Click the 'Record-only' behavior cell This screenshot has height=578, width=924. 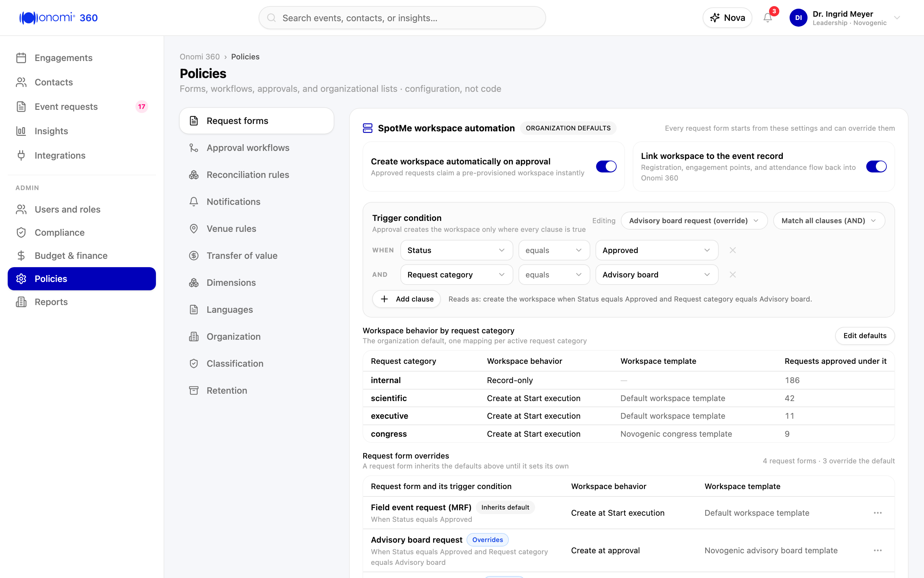click(x=510, y=381)
